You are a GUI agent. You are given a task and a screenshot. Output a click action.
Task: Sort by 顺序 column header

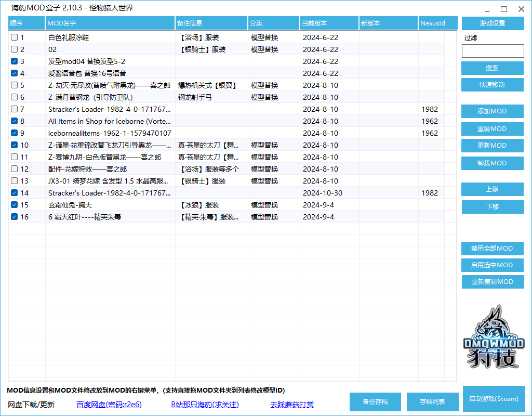(x=26, y=23)
